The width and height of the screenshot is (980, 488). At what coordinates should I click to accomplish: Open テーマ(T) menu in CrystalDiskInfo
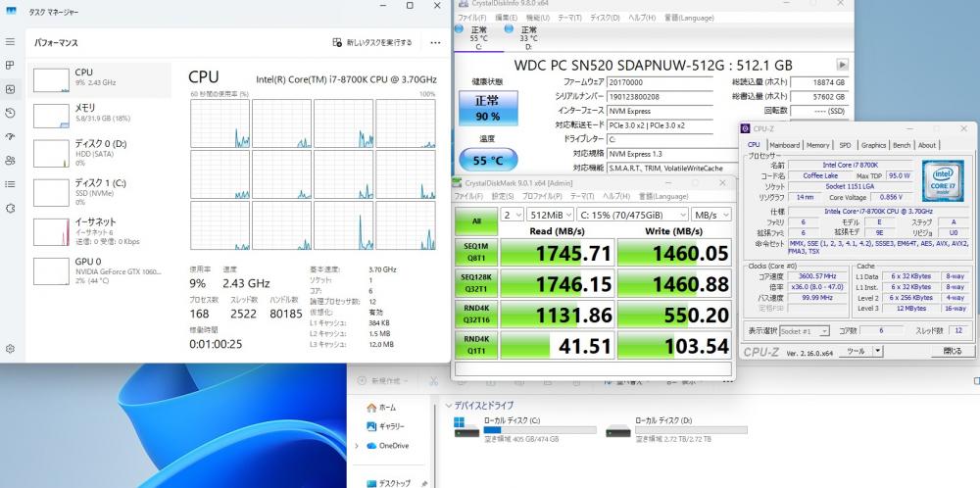tap(569, 18)
